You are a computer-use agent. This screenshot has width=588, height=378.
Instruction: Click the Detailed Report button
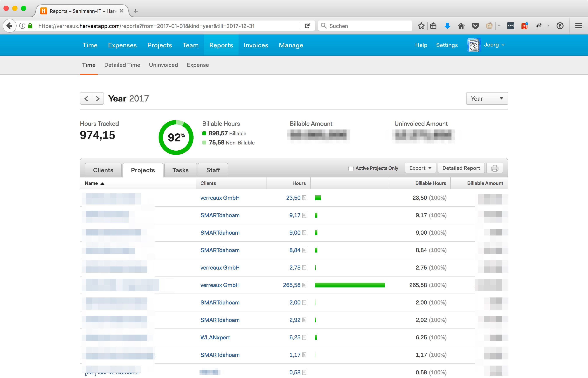(461, 168)
